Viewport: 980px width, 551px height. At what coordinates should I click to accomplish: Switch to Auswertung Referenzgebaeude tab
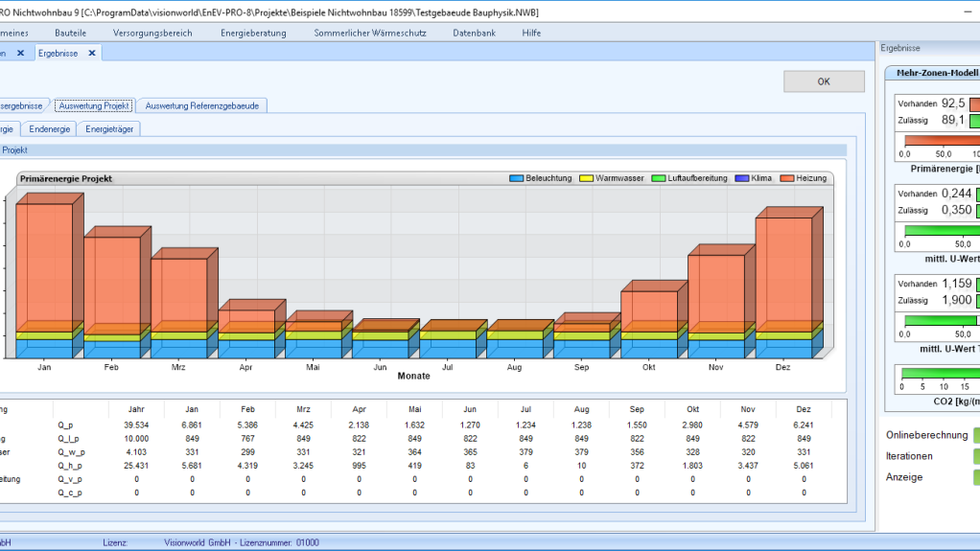[x=202, y=105]
